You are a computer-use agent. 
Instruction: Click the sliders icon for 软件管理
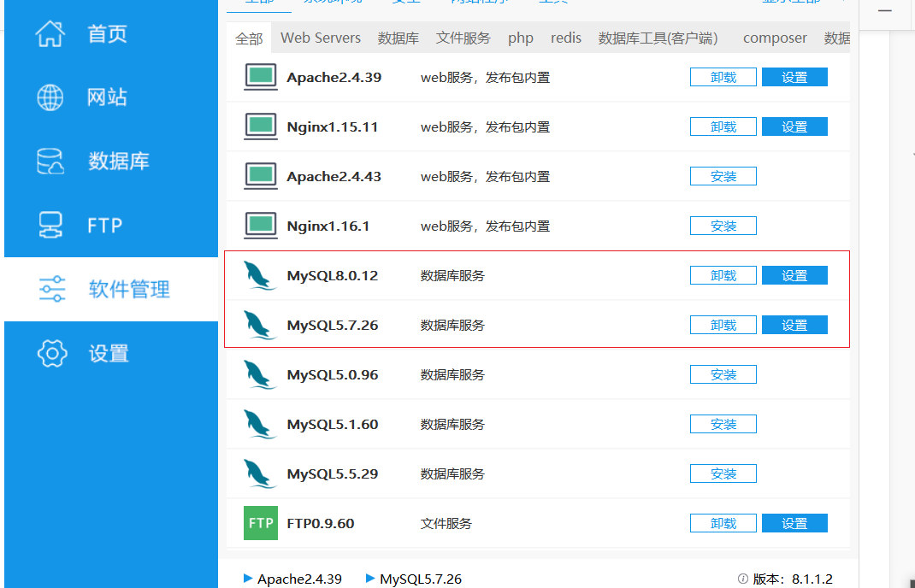point(52,289)
